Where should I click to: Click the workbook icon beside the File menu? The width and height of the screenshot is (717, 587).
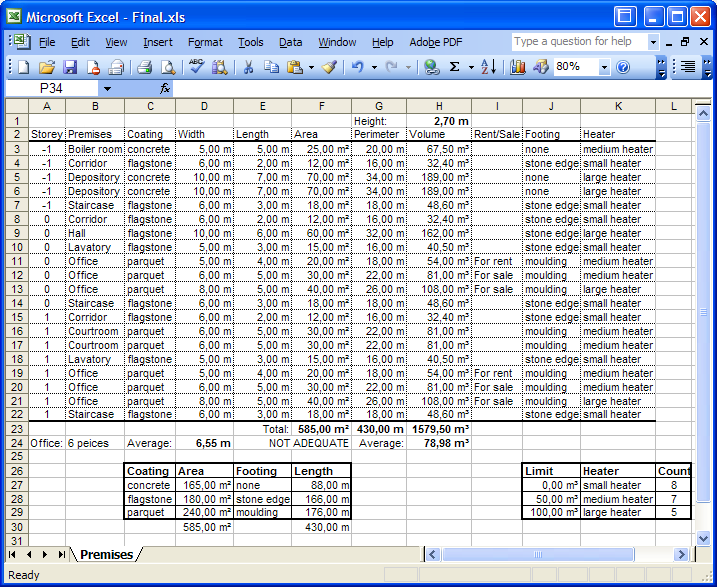(x=22, y=42)
